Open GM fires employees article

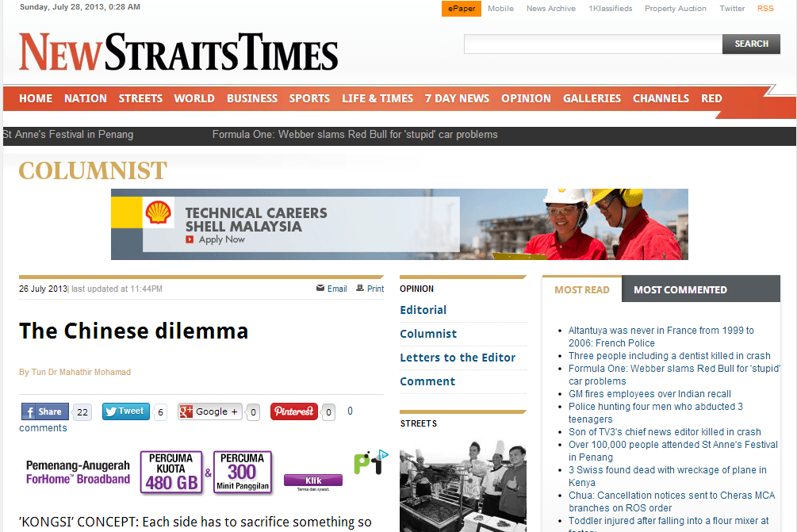click(649, 394)
